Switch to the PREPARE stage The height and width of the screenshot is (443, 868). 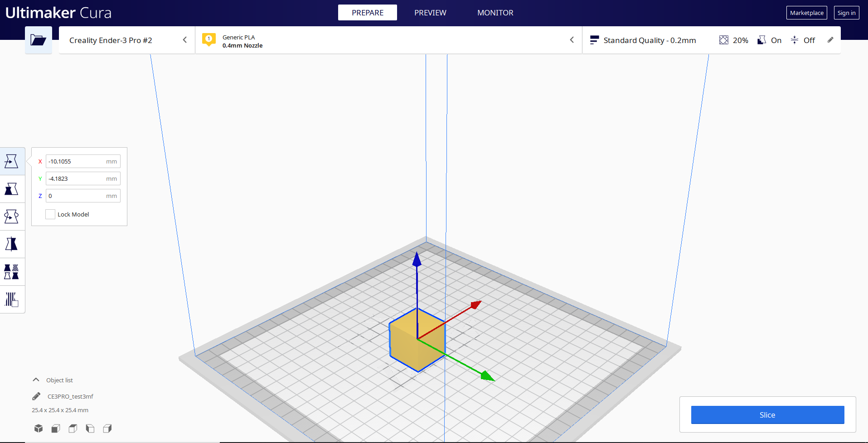[368, 13]
